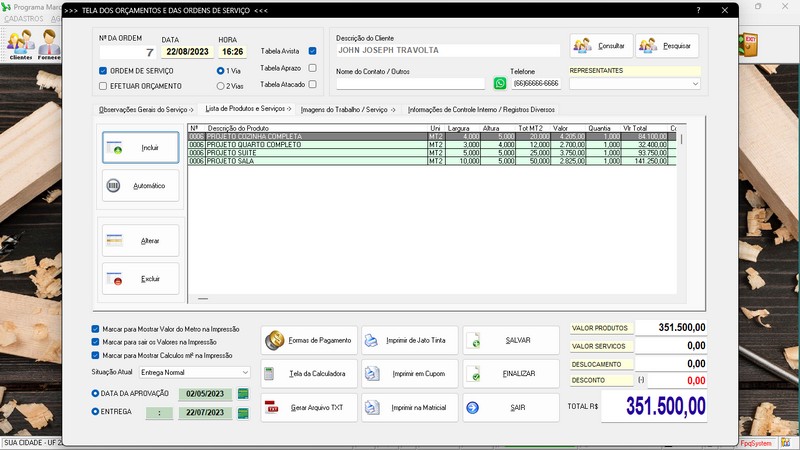Click the SALVAR button
This screenshot has width=800, height=450.
point(511,341)
